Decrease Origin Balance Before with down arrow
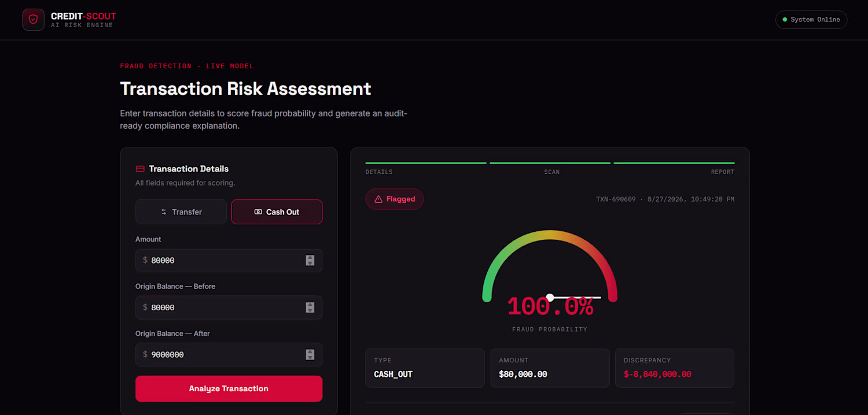868x415 pixels. tap(310, 310)
